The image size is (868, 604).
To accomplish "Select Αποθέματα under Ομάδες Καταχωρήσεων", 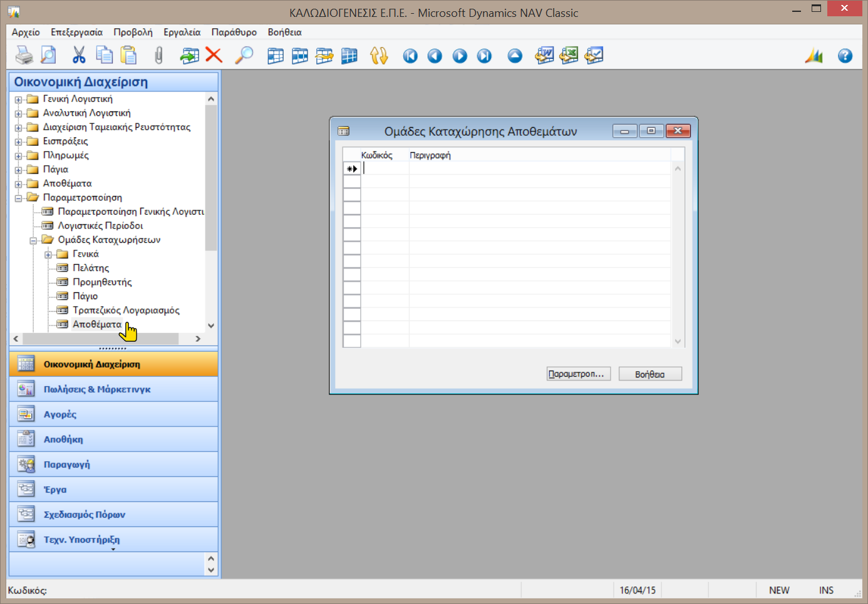I will tap(97, 324).
